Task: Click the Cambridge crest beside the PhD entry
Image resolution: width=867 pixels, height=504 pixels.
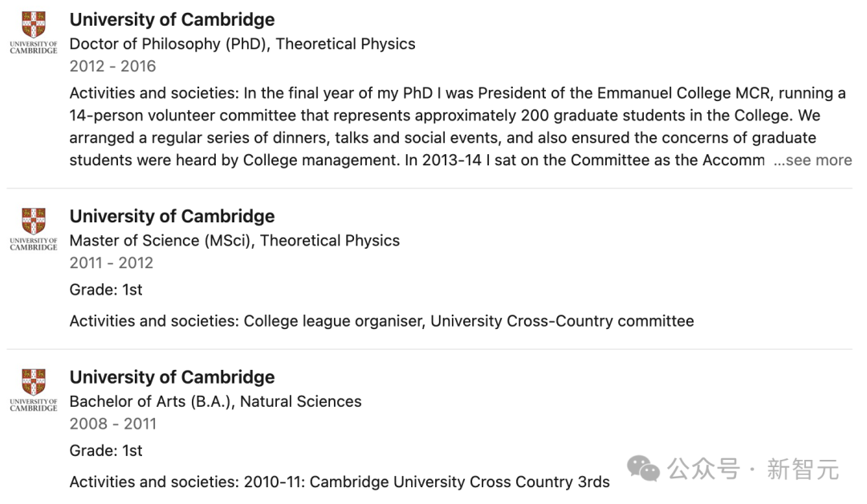Action: (x=34, y=32)
